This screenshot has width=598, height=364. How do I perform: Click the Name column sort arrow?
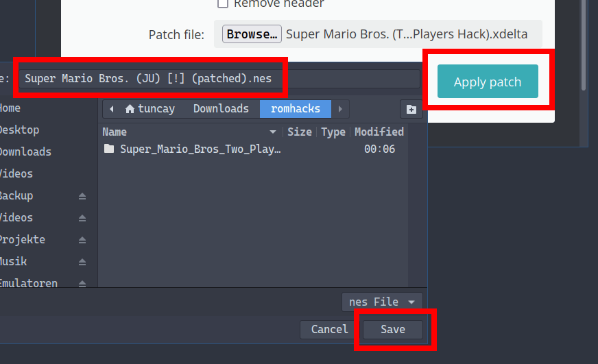pyautogui.click(x=273, y=132)
